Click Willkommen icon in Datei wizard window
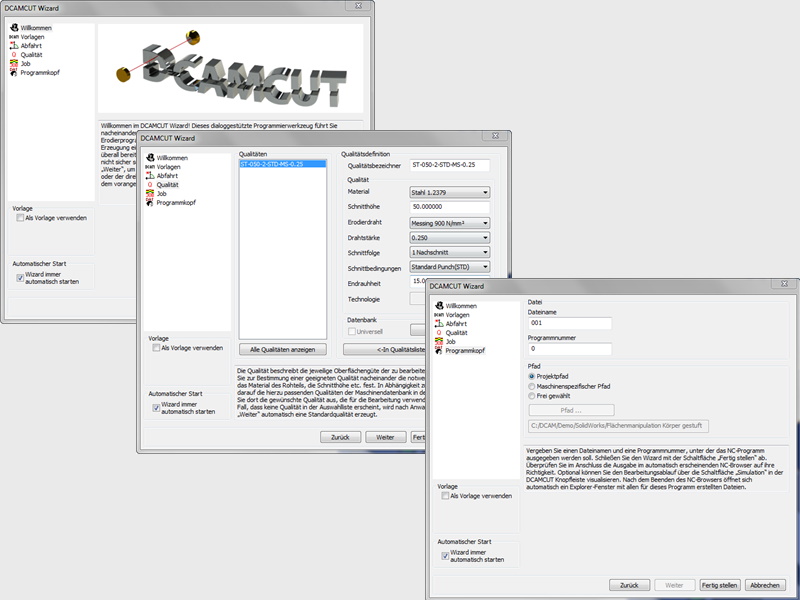The image size is (800, 600). pyautogui.click(x=439, y=306)
